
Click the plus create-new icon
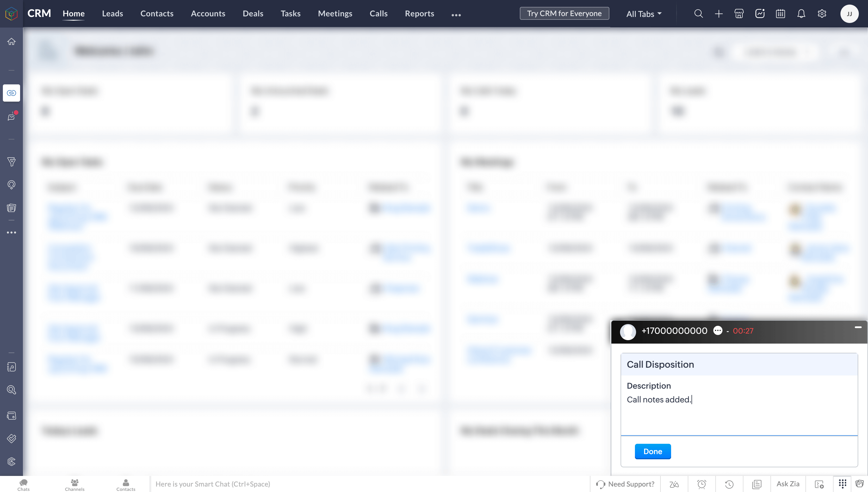point(719,13)
